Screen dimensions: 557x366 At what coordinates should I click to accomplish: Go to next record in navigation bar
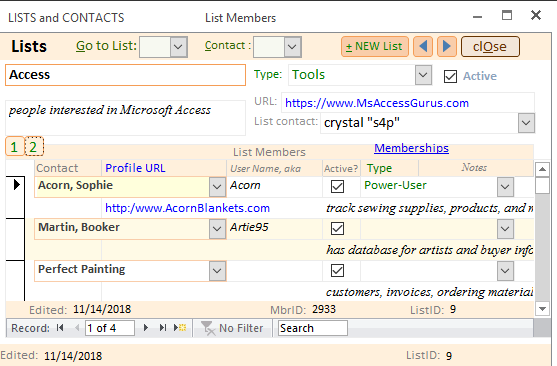click(x=145, y=328)
